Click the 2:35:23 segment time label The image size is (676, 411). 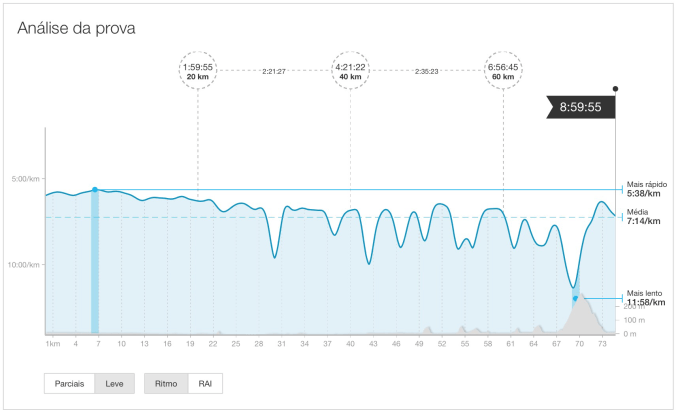pyautogui.click(x=426, y=71)
